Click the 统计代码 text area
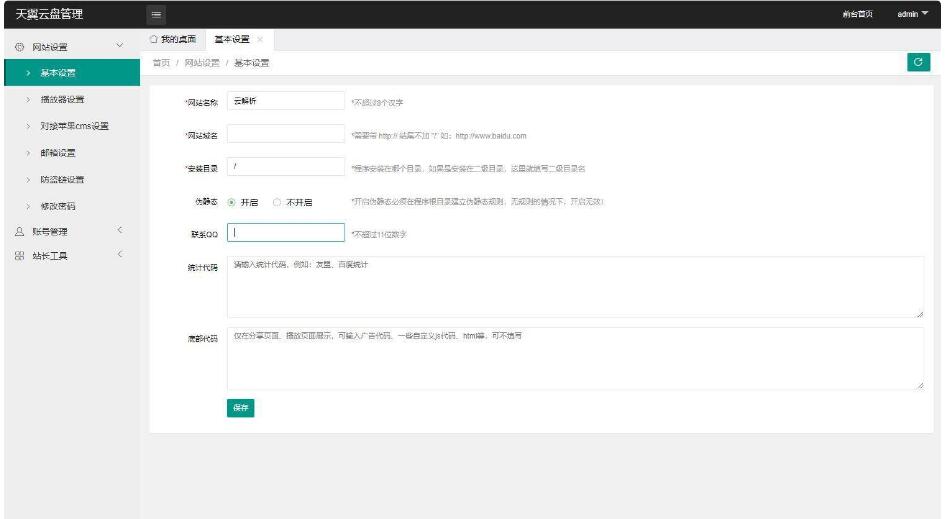Screen dimensions: 945x519 point(575,287)
